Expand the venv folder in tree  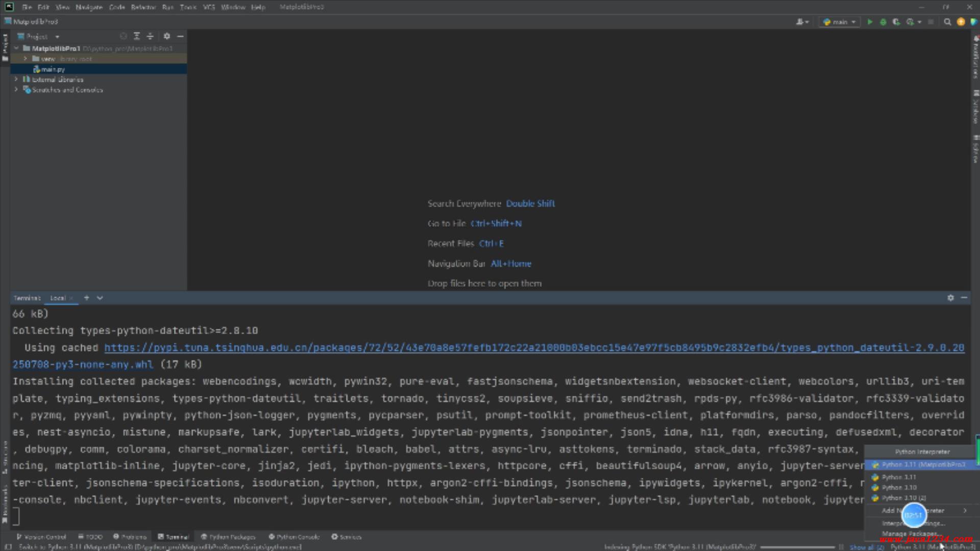[x=25, y=59]
